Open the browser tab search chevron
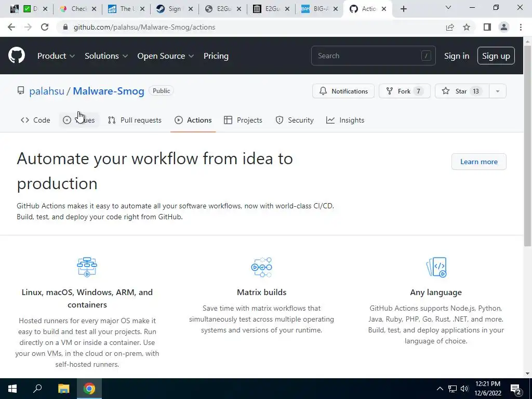The width and height of the screenshot is (532, 399). (x=448, y=7)
